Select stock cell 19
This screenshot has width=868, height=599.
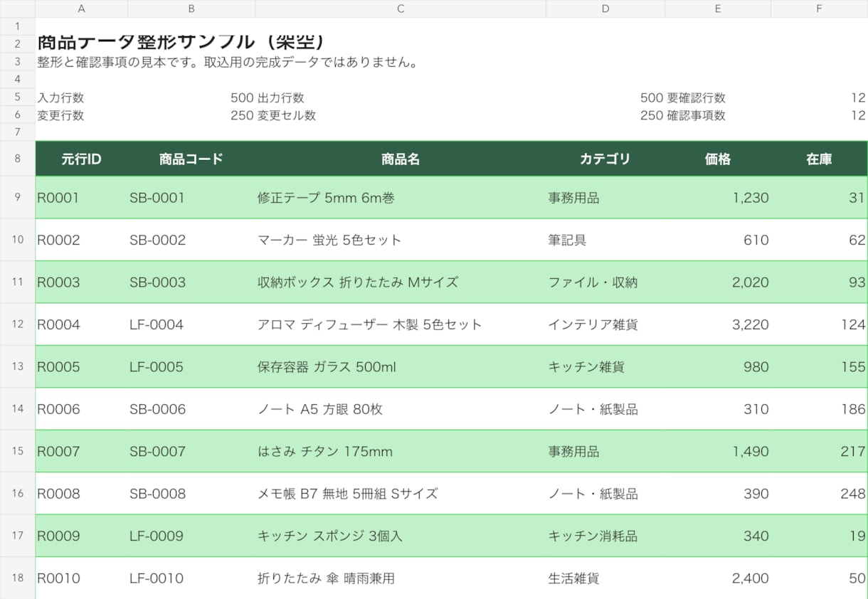[x=820, y=536]
